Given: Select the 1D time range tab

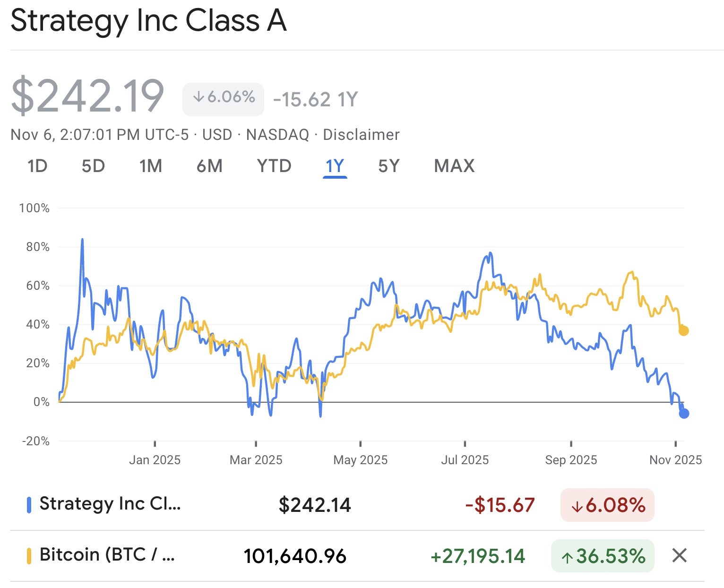Looking at the screenshot, I should (x=37, y=166).
